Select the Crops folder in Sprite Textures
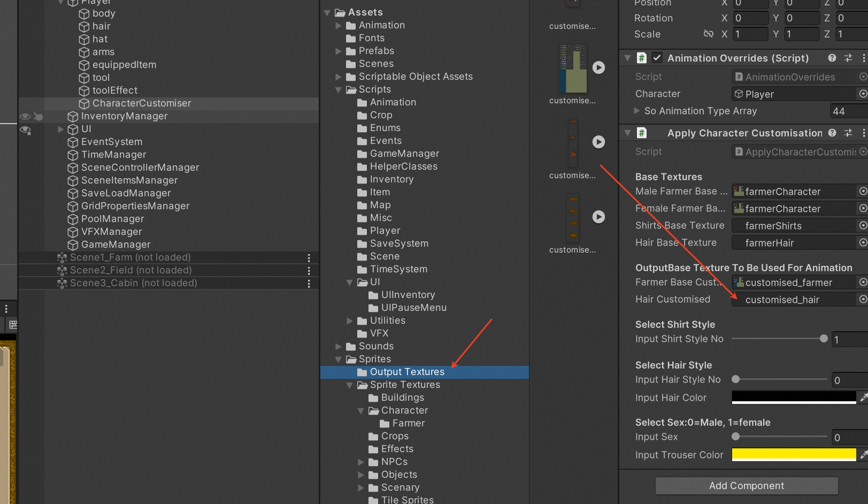 395,436
